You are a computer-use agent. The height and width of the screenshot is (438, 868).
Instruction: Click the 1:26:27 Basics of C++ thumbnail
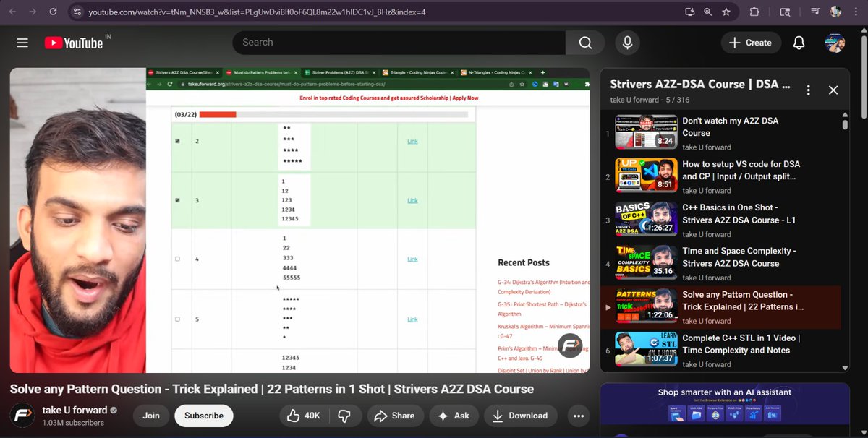(646, 219)
